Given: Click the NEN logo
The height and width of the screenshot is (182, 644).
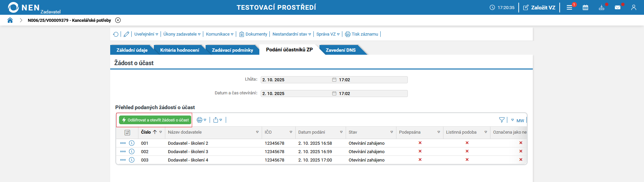Looking at the screenshot, I should 24,7.
